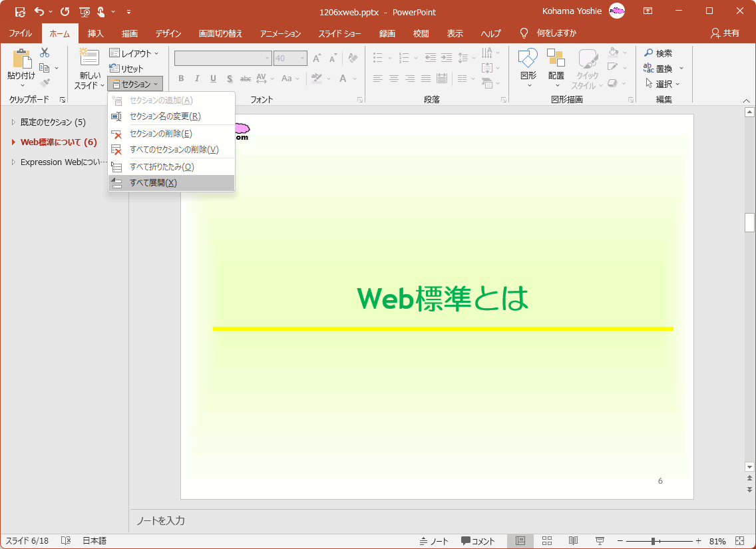Expand 既定のセクション (5) section
Screen dimensions: 756x549
click(13, 122)
